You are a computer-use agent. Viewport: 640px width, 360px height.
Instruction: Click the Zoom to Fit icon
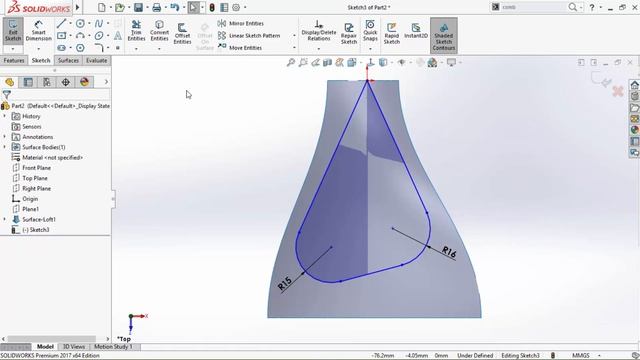pos(291,62)
